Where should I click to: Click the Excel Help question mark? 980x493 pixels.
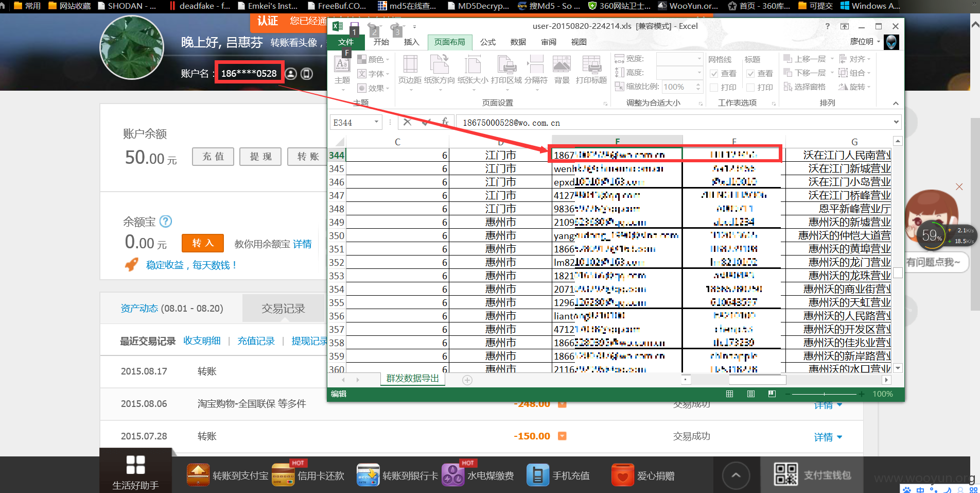pos(828,26)
